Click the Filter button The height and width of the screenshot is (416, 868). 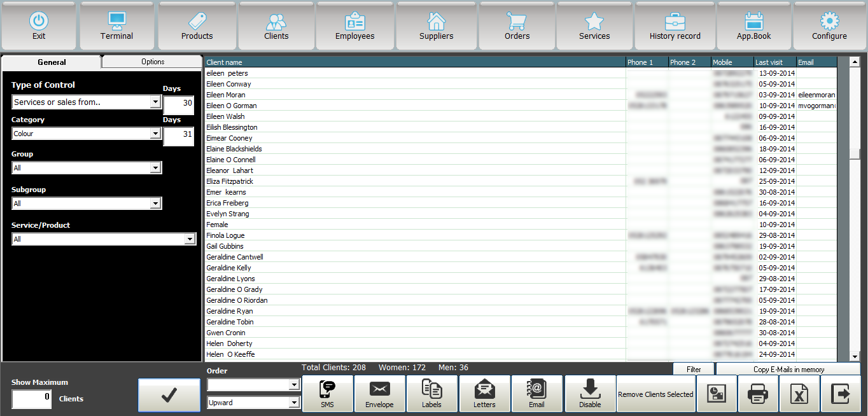coord(694,369)
